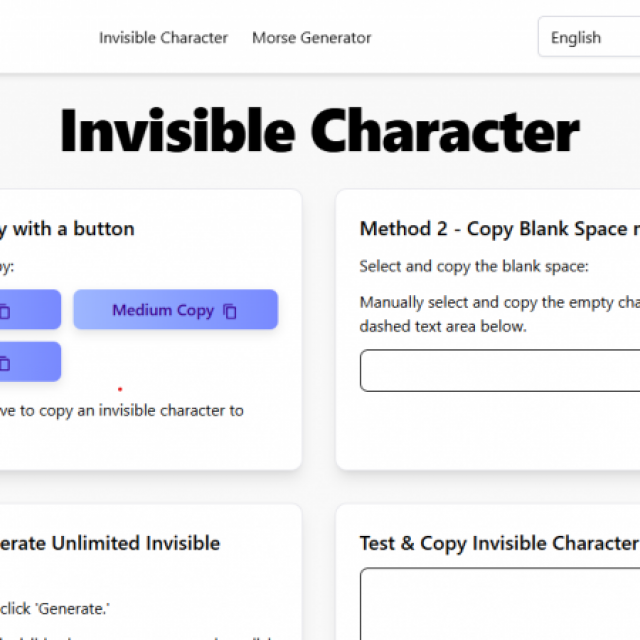Click the Medium Copy button label
640x640 pixels.
click(x=163, y=310)
